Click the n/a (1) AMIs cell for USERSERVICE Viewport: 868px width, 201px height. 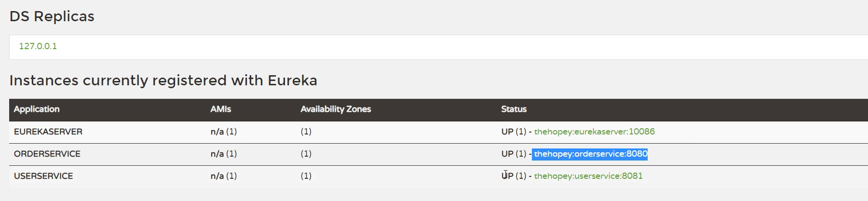[x=224, y=176]
